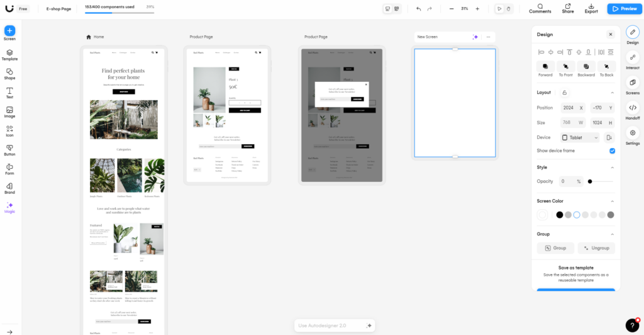Image resolution: width=644 pixels, height=335 pixels.
Task: Open the Interact panel
Action: (x=633, y=57)
